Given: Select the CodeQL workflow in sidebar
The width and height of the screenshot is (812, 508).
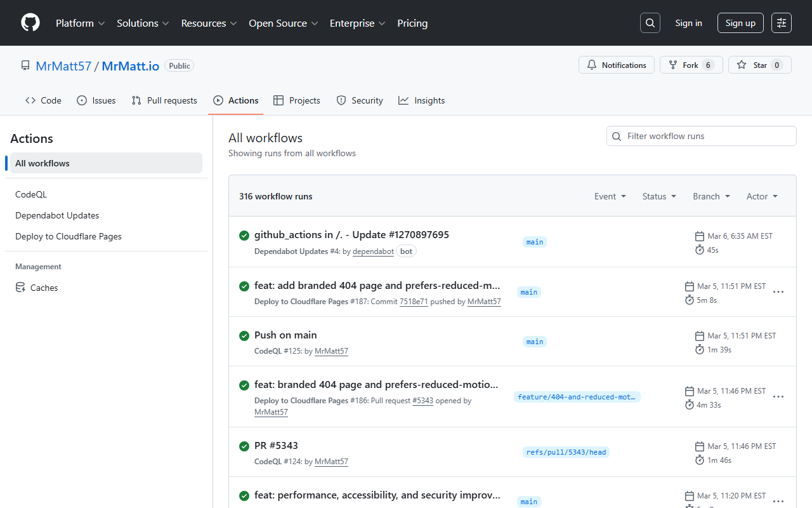Looking at the screenshot, I should [31, 194].
